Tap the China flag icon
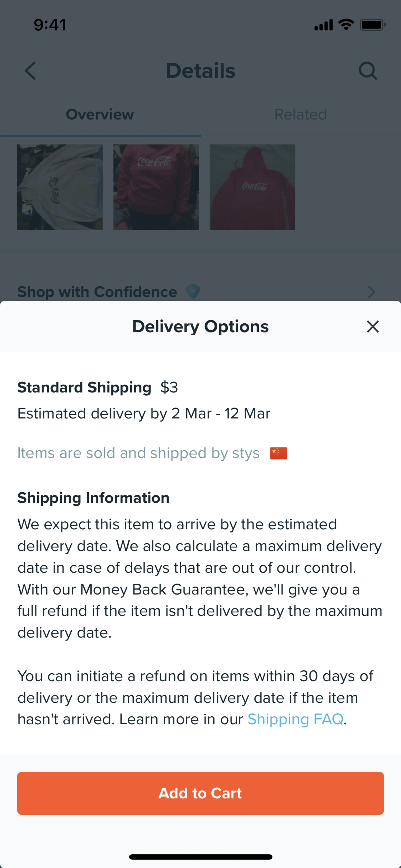The image size is (401, 868). click(278, 453)
